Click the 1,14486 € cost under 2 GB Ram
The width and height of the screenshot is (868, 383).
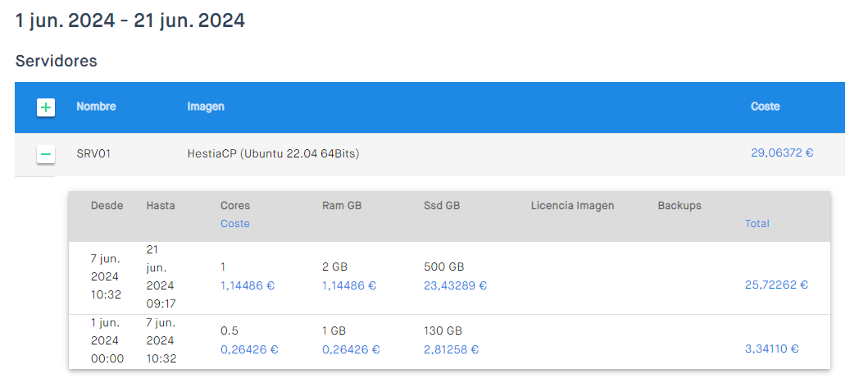click(x=349, y=285)
